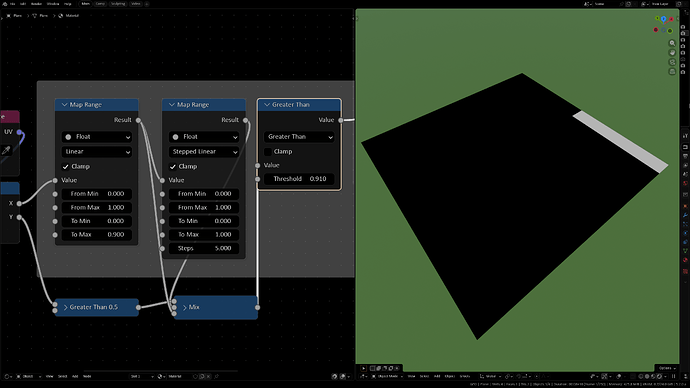Switch to the Sculpting workspace tab
Image resolution: width=690 pixels, height=388 pixels.
[x=118, y=4]
